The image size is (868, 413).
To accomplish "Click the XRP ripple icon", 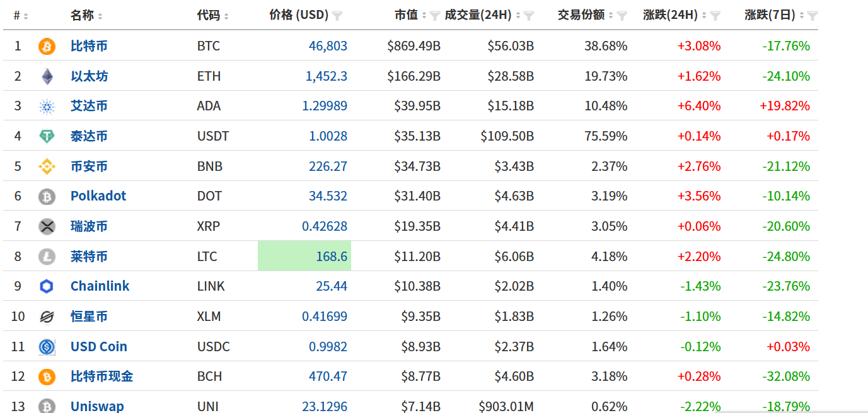I will [47, 226].
